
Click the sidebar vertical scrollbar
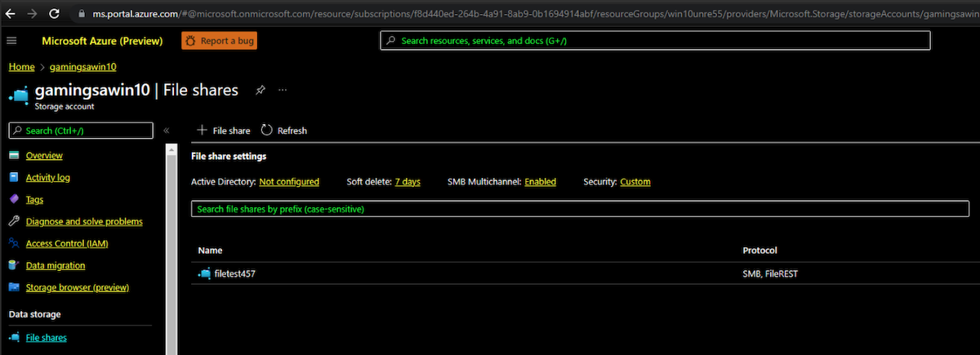(x=171, y=249)
